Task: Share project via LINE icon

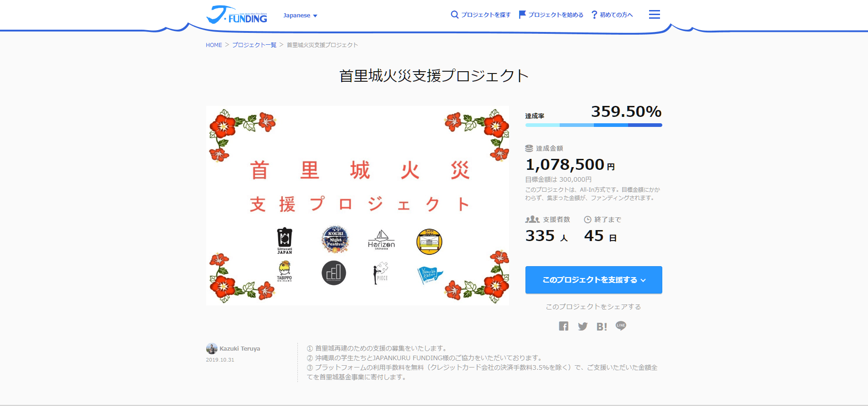Action: (621, 325)
